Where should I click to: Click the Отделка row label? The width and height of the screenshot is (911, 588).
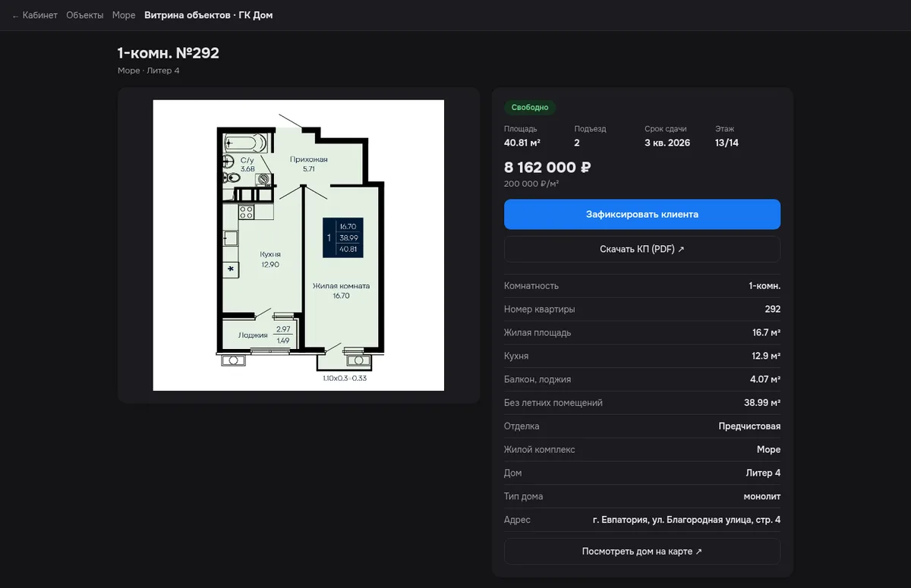pyautogui.click(x=522, y=426)
